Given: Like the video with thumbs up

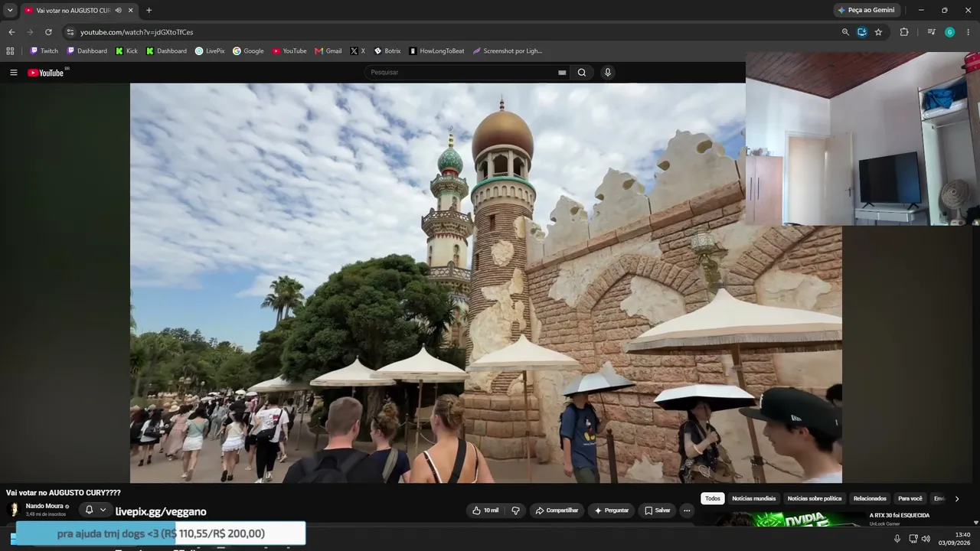Looking at the screenshot, I should click(485, 510).
